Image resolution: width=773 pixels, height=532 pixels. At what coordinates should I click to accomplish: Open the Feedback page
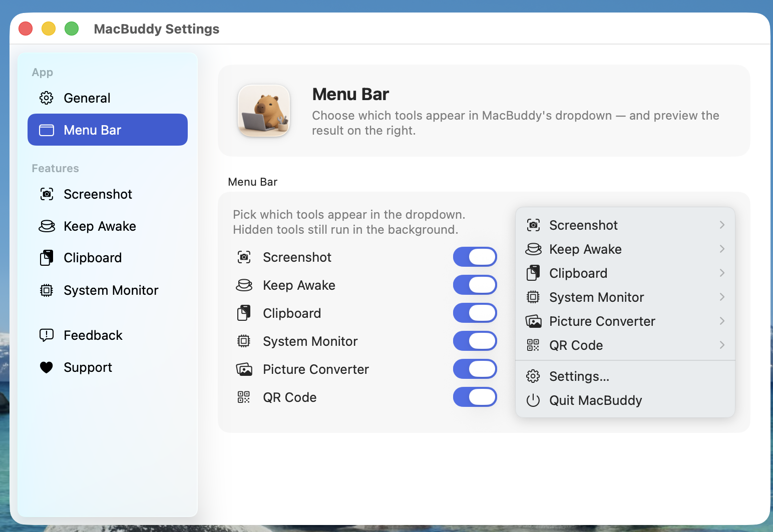coord(108,335)
